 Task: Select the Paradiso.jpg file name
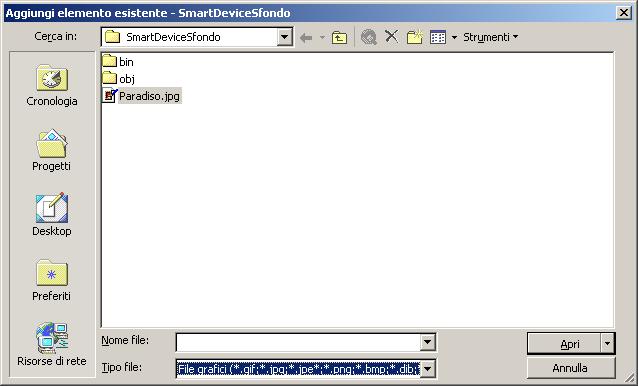coord(149,96)
